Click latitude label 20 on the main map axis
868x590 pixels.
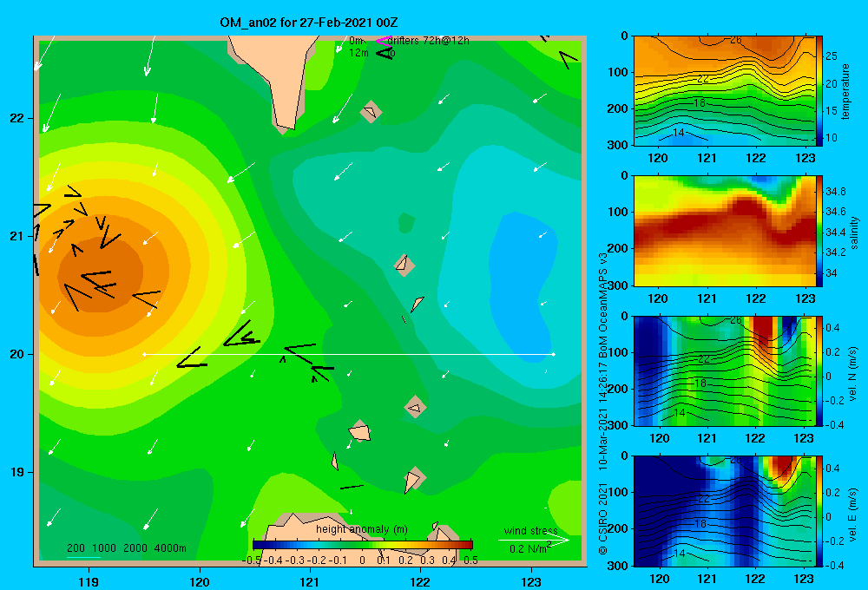pyautogui.click(x=16, y=354)
